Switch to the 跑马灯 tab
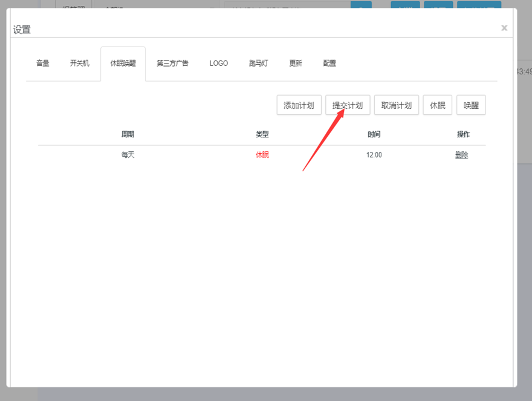532x401 pixels. tap(259, 63)
